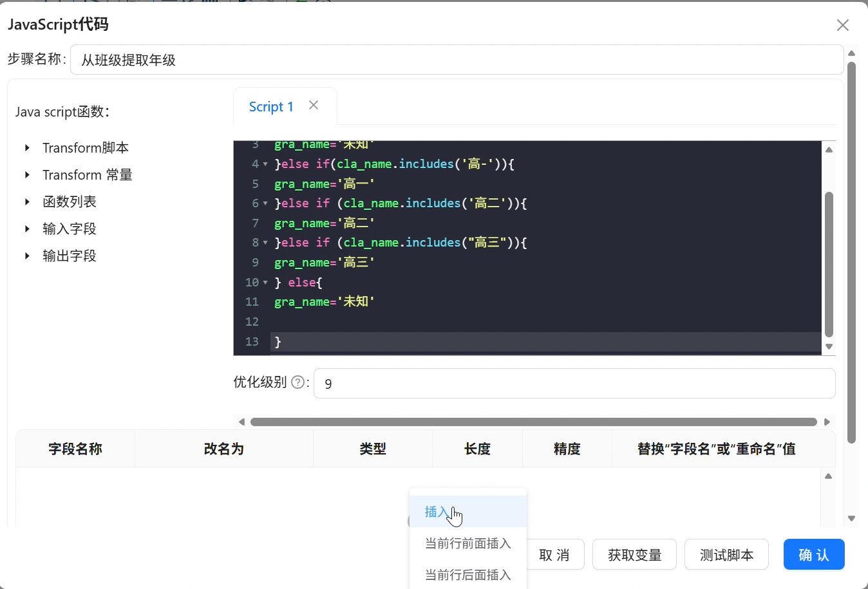Screen dimensions: 868x589
Task: Click the 精度 column header
Action: pos(567,449)
